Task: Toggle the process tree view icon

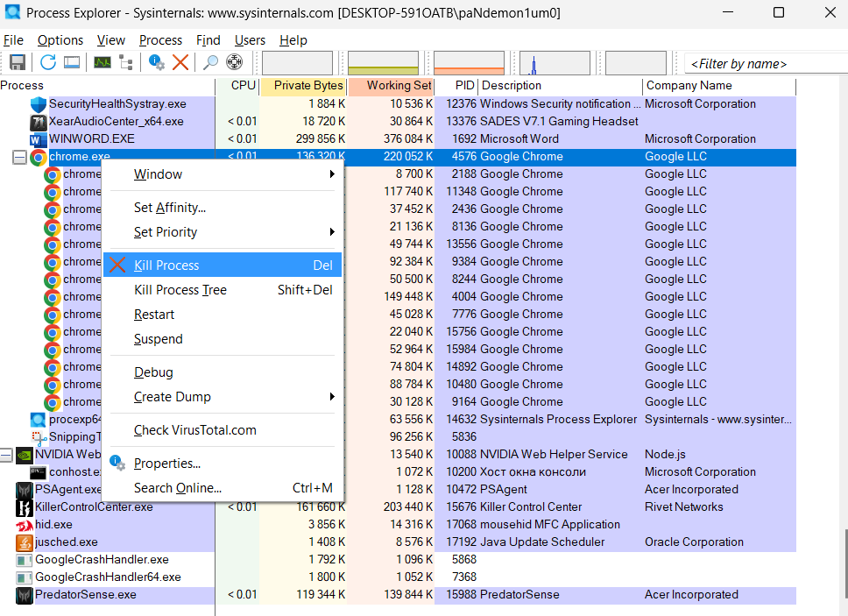Action: [126, 63]
